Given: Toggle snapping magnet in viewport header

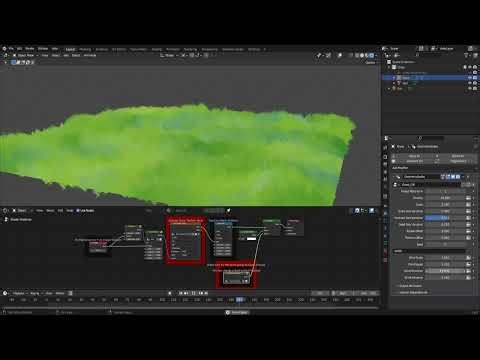Looking at the screenshot, I should (193, 55).
